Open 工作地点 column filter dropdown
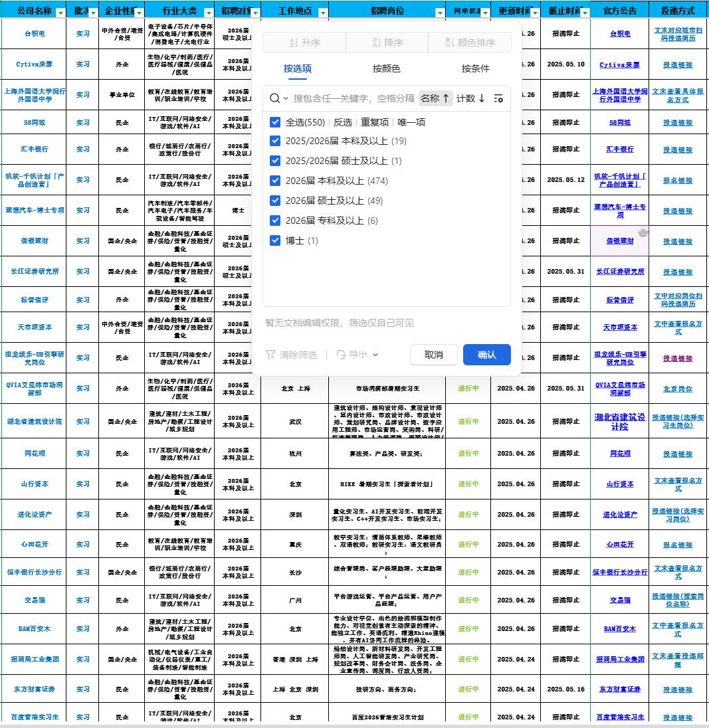Image resolution: width=709 pixels, height=728 pixels. [x=323, y=13]
